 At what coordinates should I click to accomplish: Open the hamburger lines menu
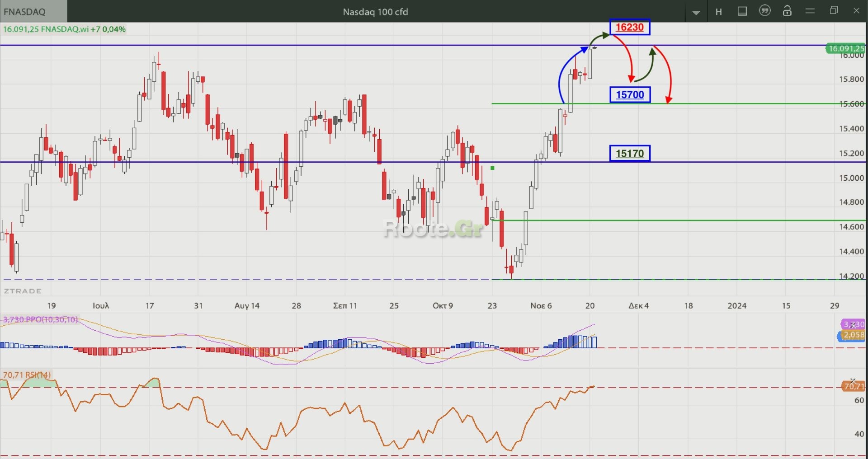(x=810, y=11)
